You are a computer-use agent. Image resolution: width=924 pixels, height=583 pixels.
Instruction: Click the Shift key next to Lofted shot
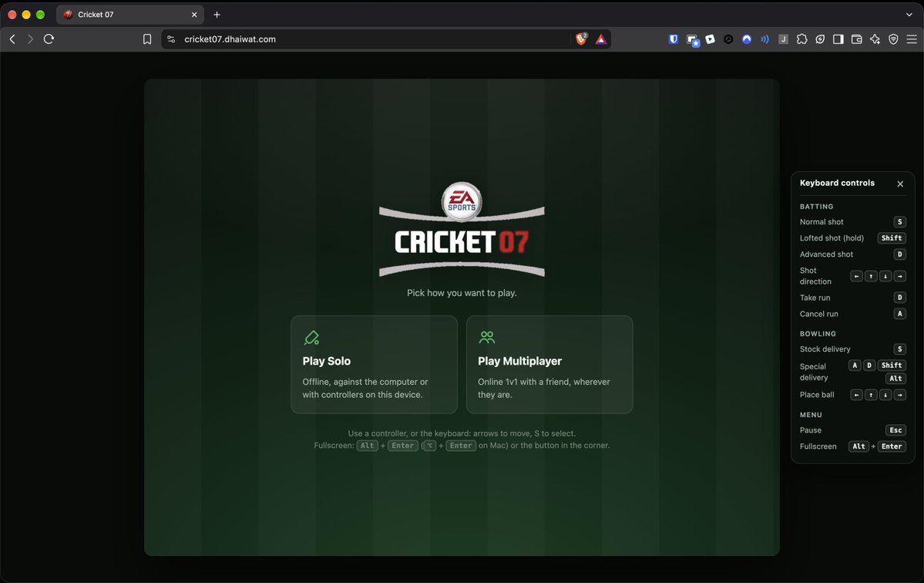tap(892, 238)
